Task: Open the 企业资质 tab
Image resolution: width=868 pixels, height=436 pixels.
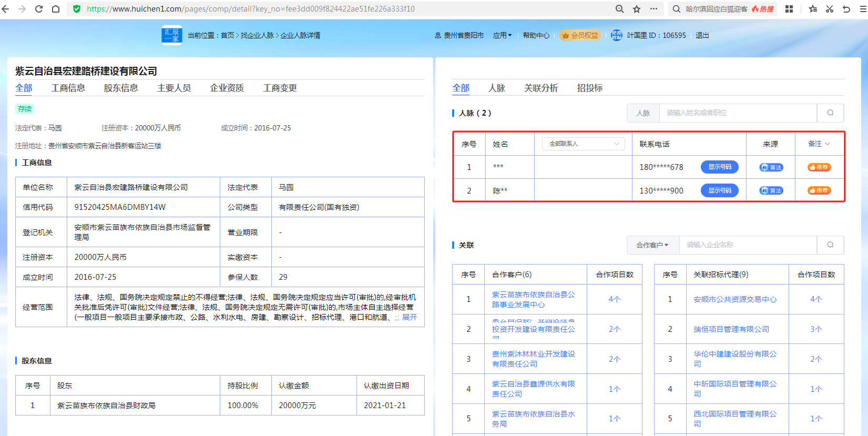Action: pos(227,88)
